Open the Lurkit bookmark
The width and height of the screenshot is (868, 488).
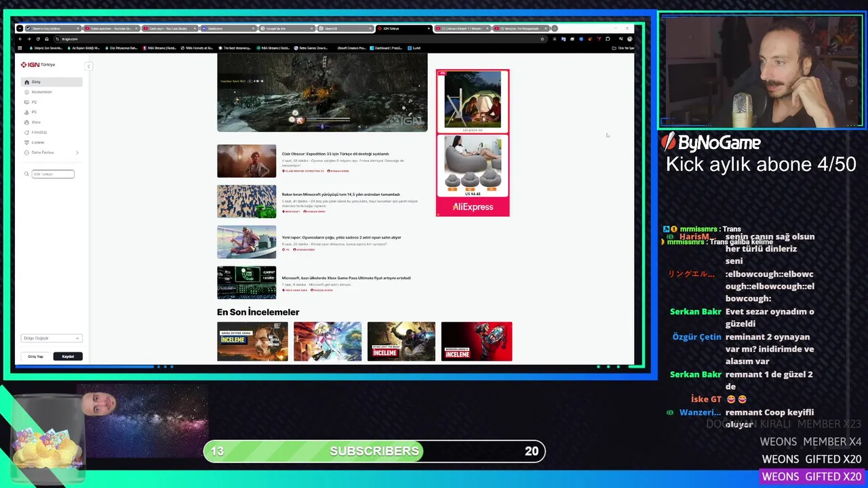(x=414, y=48)
